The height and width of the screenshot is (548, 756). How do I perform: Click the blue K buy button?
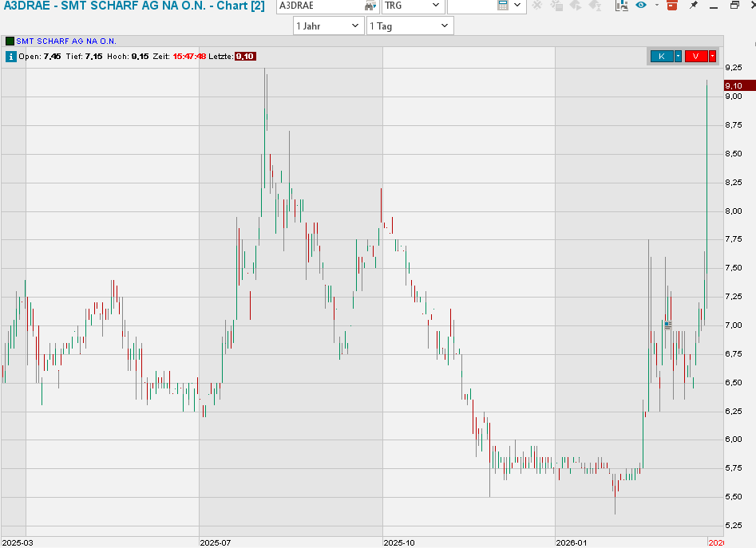[662, 57]
